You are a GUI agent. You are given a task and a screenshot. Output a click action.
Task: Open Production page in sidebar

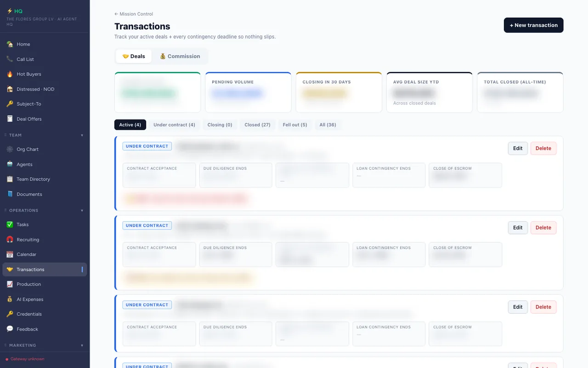(x=45, y=284)
